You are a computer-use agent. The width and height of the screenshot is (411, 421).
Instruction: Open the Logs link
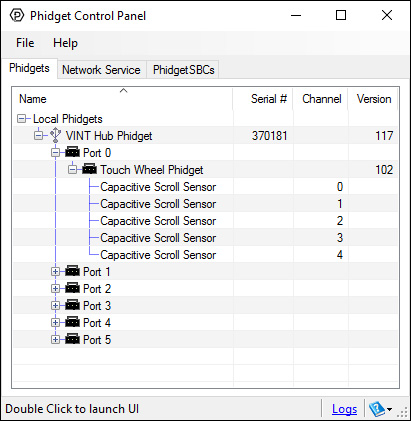344,409
